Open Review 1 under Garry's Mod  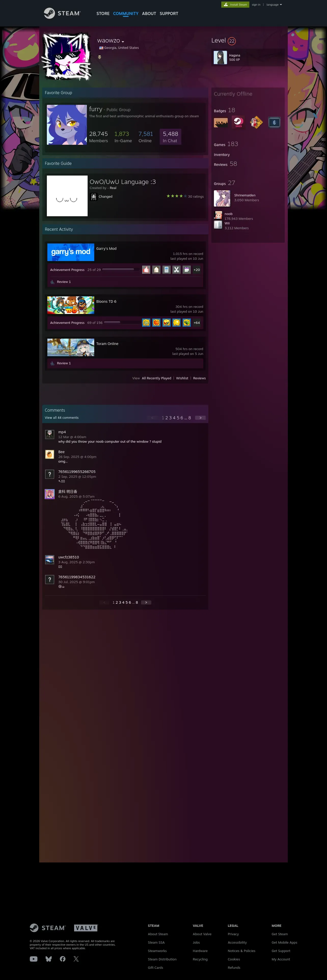64,282
